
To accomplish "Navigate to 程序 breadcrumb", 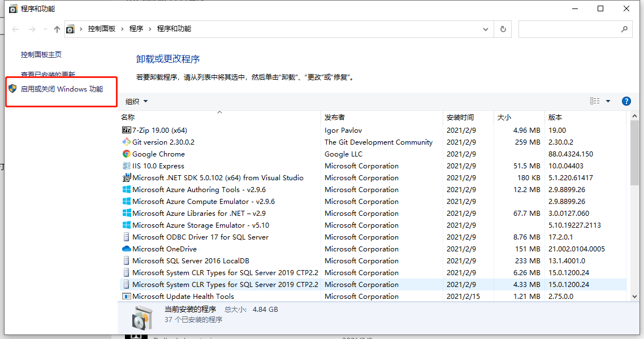I will [x=136, y=29].
